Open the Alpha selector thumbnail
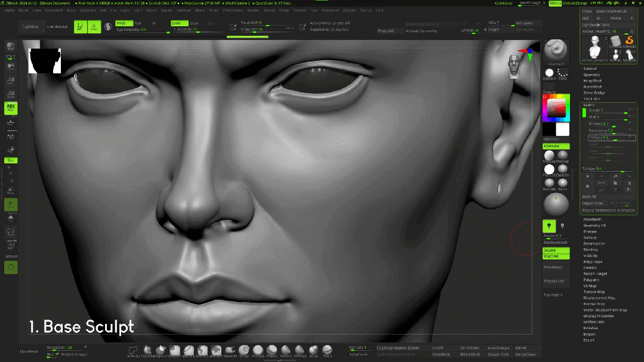Viewport: 644px width, 362px height. pyautogui.click(x=549, y=75)
